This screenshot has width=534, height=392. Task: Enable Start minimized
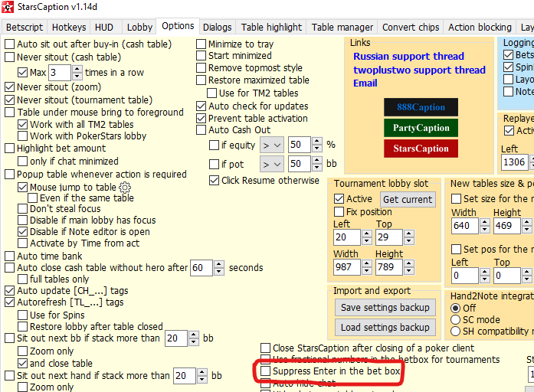point(201,55)
